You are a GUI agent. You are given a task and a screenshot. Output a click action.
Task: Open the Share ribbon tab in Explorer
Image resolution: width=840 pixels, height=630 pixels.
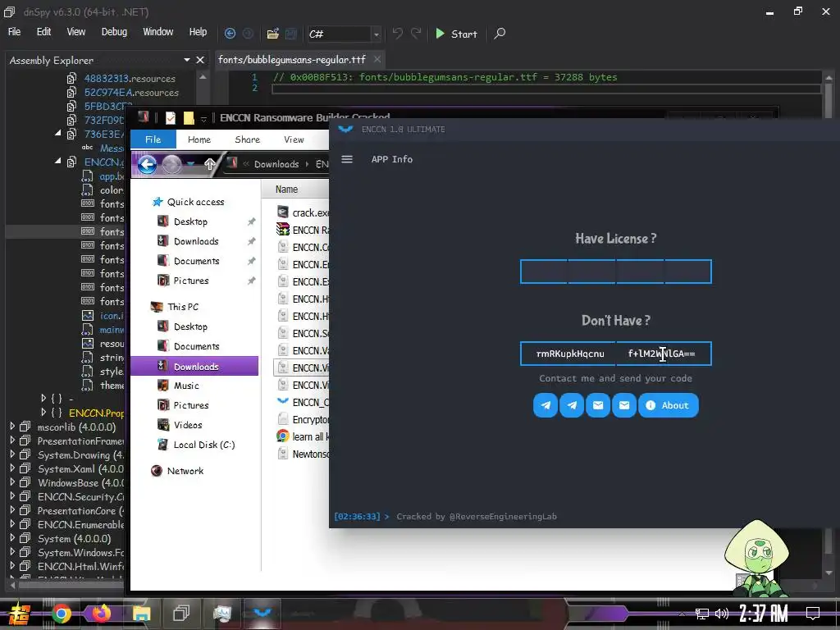(248, 139)
